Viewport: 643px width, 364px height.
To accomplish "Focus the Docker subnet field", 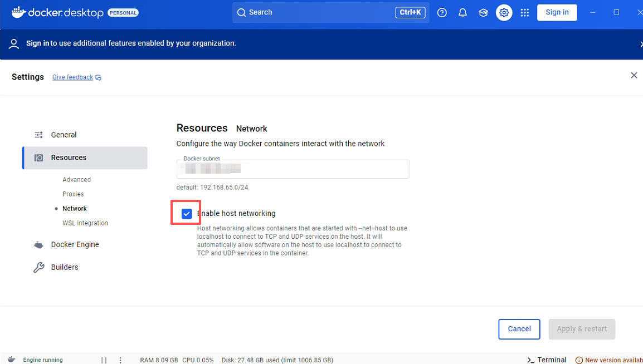I will [293, 169].
